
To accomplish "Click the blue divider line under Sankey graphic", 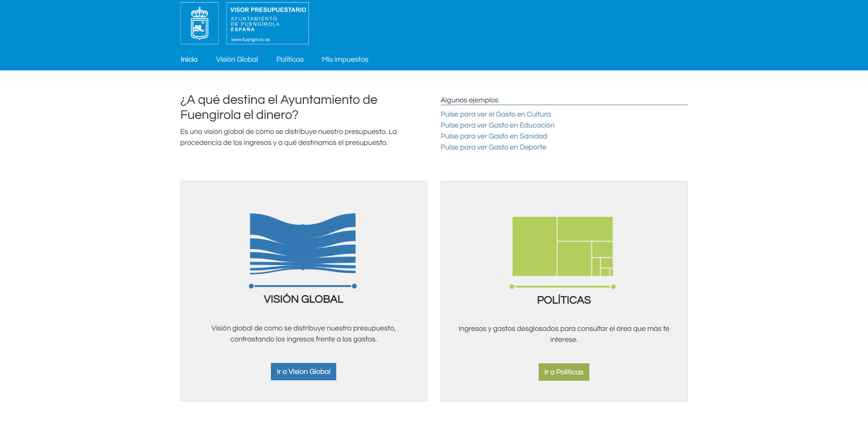I will (302, 286).
